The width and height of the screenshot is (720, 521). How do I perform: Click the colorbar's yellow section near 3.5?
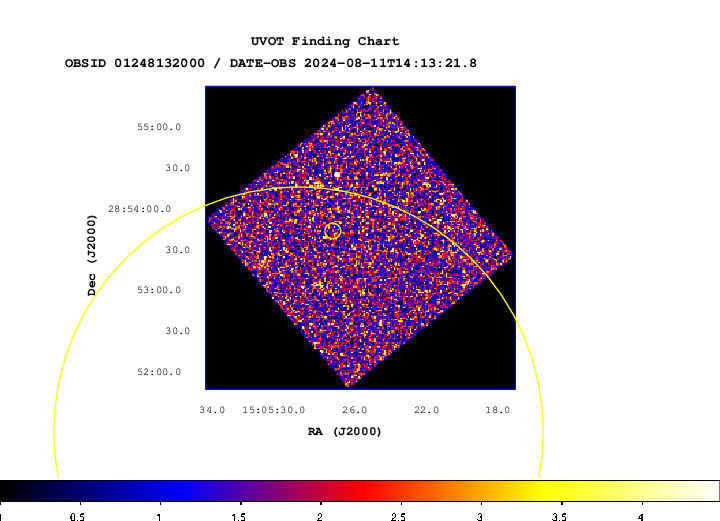click(x=561, y=491)
